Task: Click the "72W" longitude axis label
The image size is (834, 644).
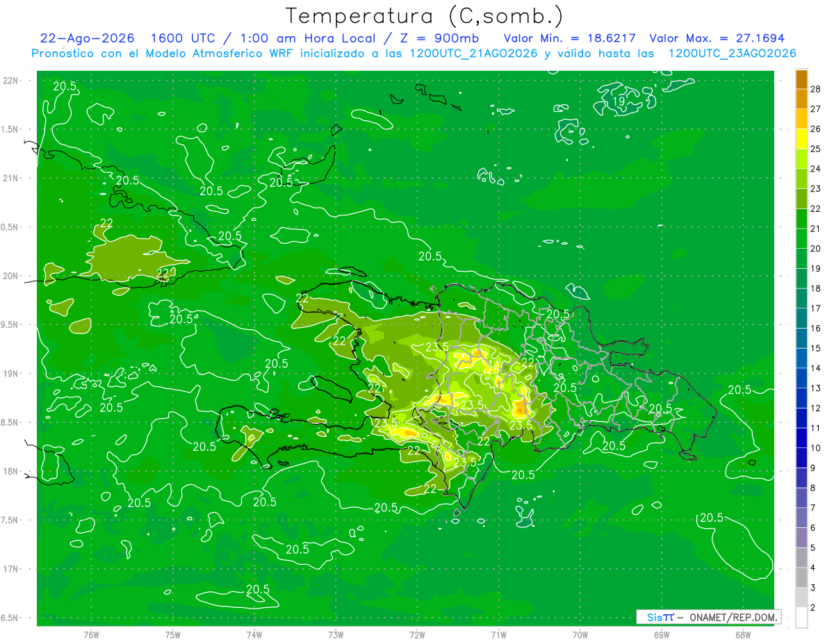Action: point(417,634)
